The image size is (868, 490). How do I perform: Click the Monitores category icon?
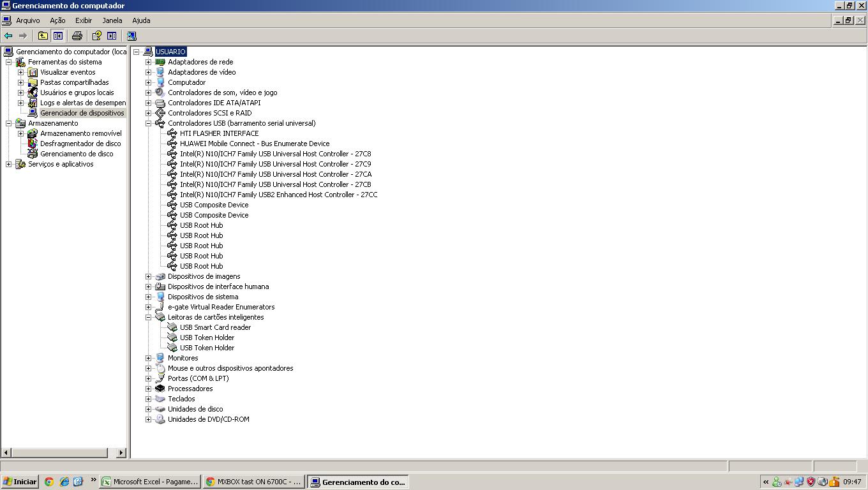point(160,358)
